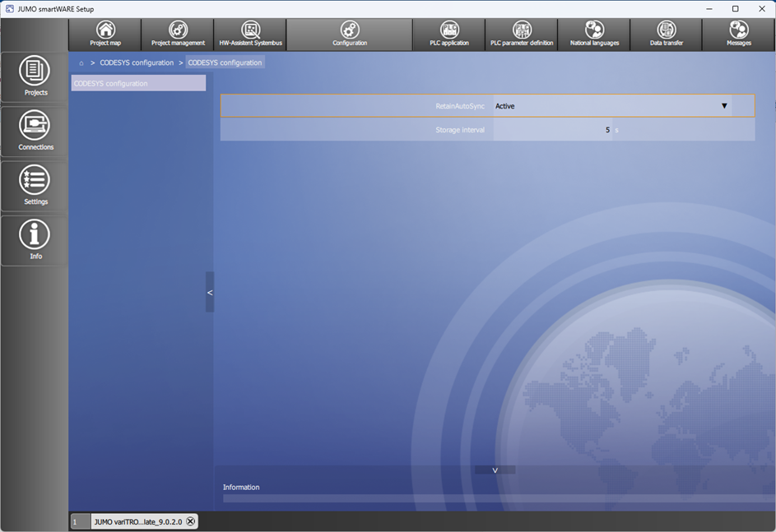
Task: Open the Settings sidebar panel
Action: [x=35, y=185]
